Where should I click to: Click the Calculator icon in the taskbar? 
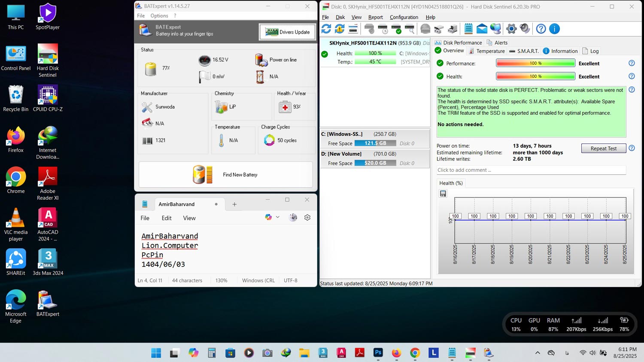point(212,353)
